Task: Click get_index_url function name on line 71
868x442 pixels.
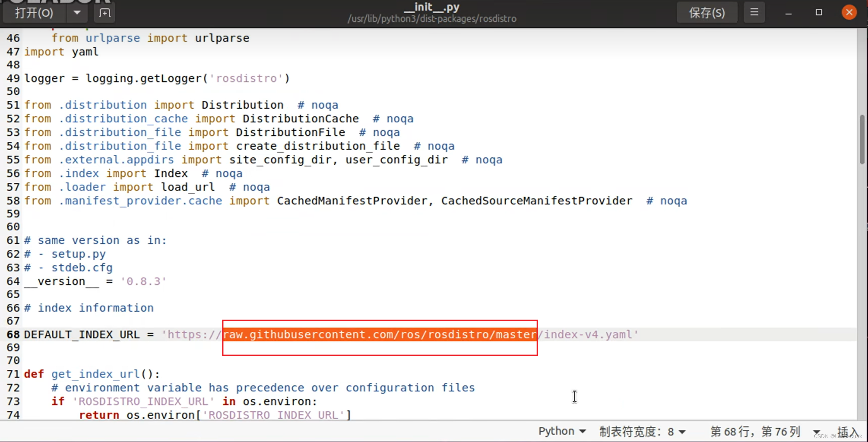Action: coord(96,374)
